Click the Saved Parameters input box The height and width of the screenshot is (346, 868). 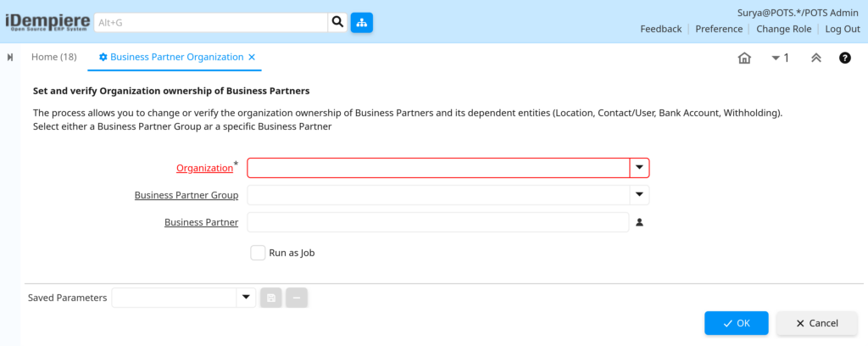174,298
